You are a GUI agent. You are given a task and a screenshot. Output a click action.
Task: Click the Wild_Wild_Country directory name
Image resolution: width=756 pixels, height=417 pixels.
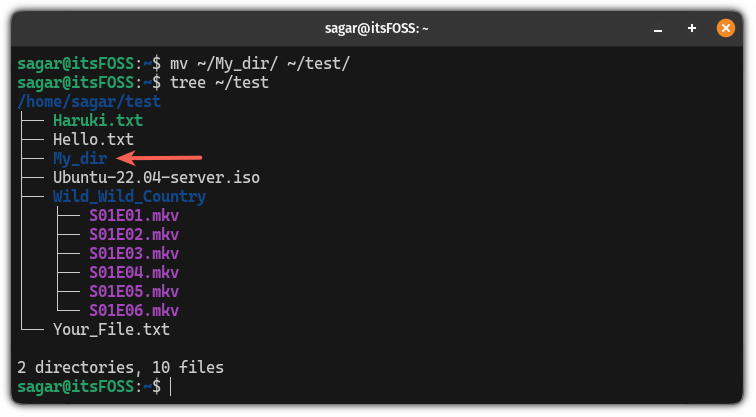coord(129,196)
